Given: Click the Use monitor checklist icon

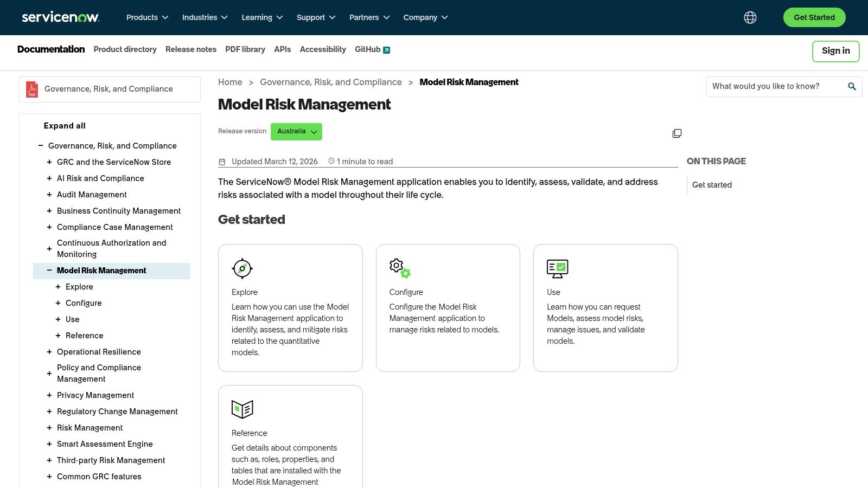Looking at the screenshot, I should [x=558, y=268].
